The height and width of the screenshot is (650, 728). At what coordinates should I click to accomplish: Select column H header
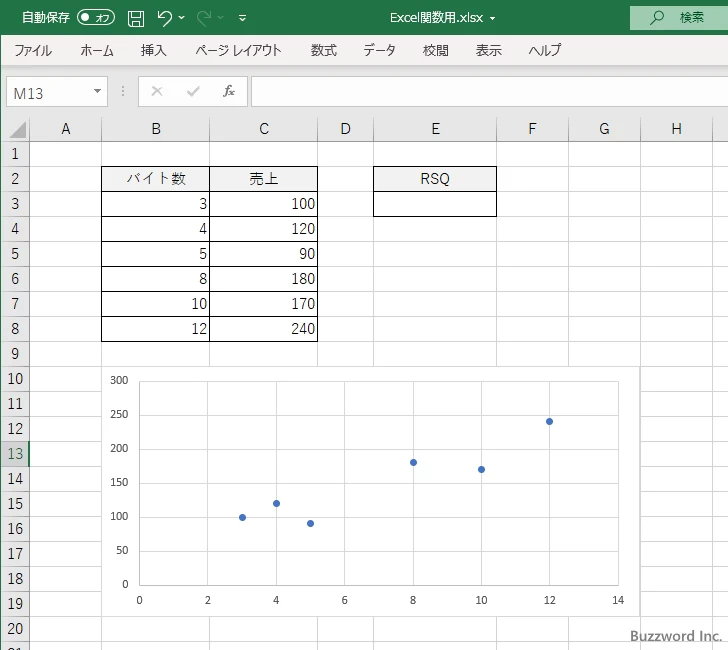point(676,129)
